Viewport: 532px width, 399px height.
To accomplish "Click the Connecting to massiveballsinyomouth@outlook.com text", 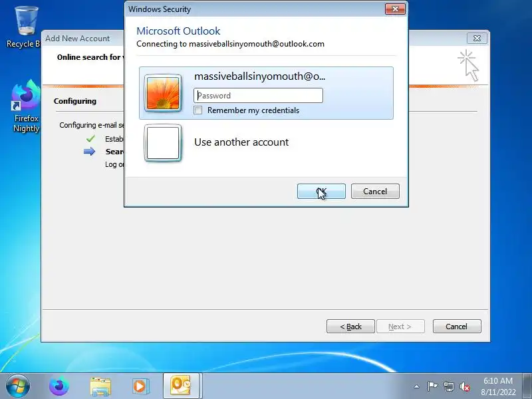I will pyautogui.click(x=230, y=44).
